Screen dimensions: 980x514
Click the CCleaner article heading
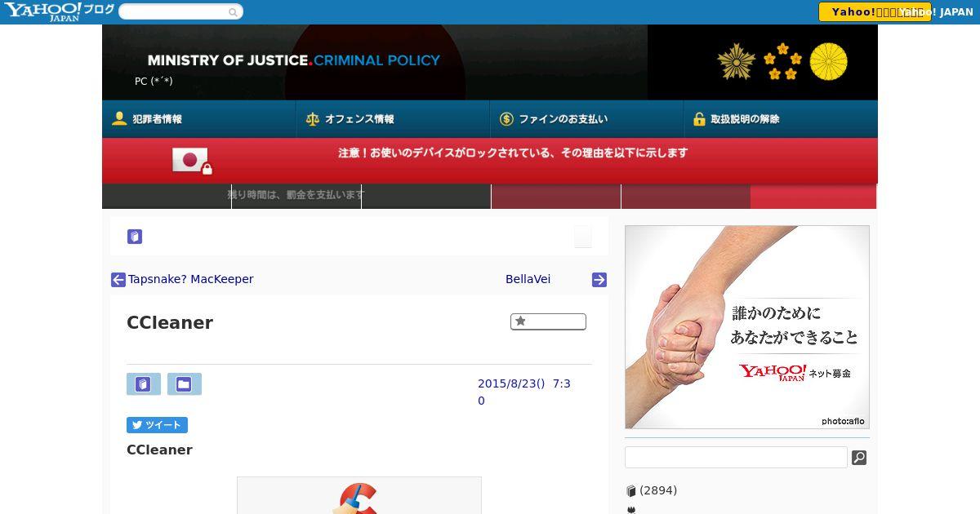point(170,323)
